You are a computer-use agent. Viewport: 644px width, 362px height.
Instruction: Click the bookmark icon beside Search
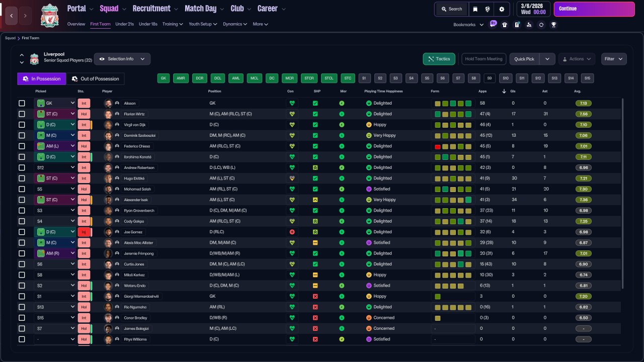click(x=475, y=9)
